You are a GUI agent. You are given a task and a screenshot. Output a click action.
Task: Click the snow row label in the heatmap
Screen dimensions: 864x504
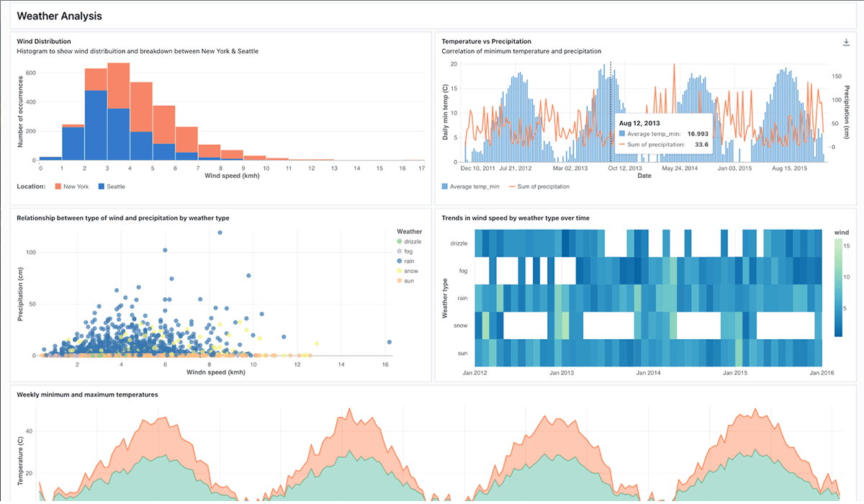pos(459,326)
